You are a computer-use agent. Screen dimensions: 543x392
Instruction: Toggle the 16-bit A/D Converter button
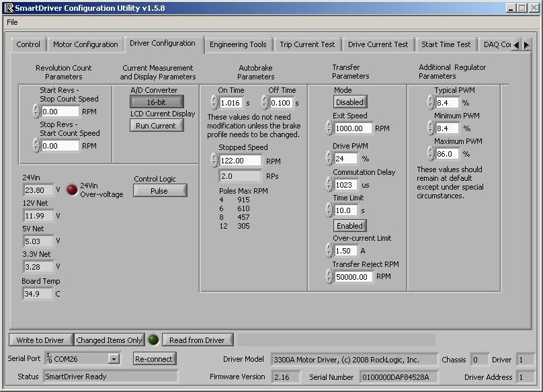click(157, 102)
